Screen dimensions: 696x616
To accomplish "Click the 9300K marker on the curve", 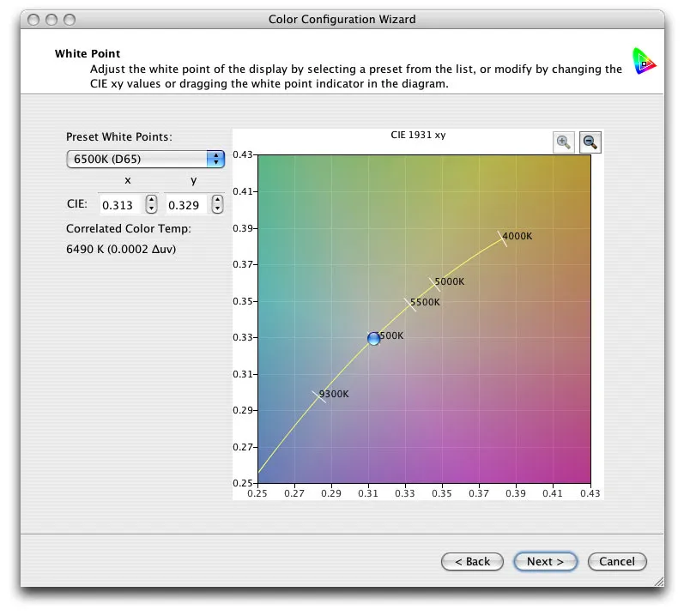I will [x=318, y=396].
